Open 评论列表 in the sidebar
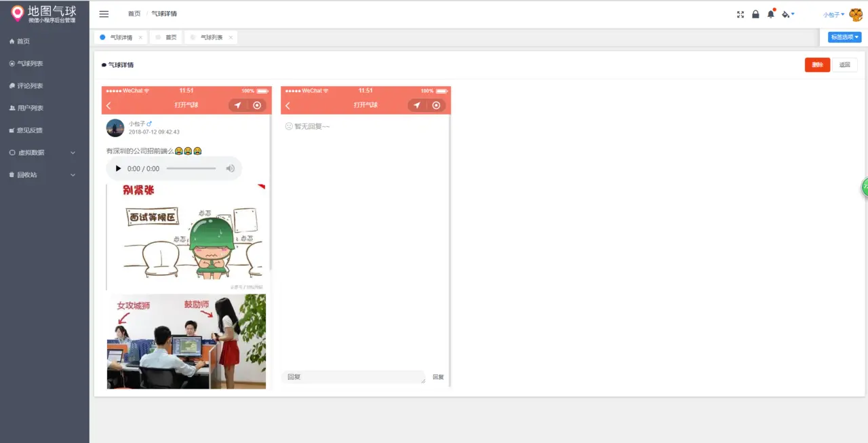Screen dimensions: 868x443 click(45, 86)
